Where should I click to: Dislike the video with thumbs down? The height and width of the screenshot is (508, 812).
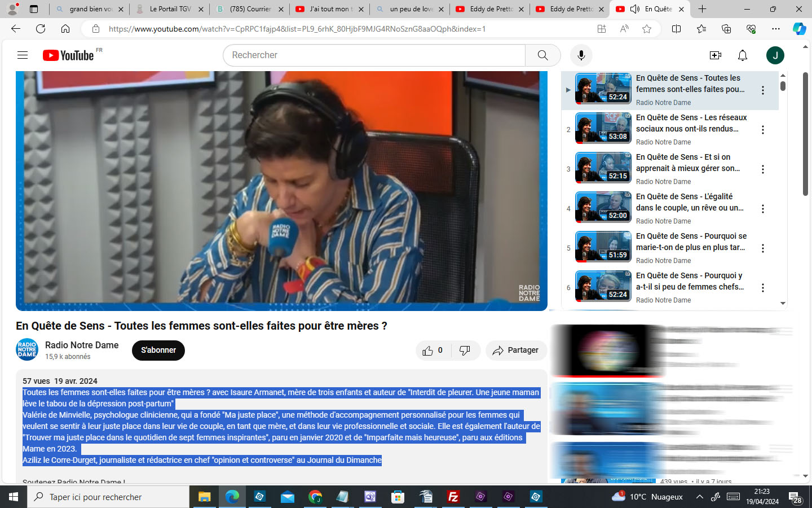coord(465,351)
